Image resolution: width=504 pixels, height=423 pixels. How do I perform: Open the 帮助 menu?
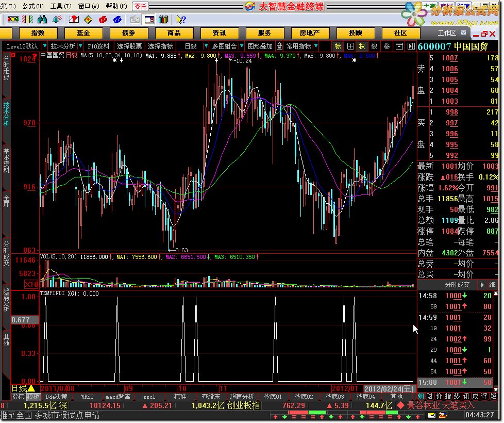[x=116, y=6]
